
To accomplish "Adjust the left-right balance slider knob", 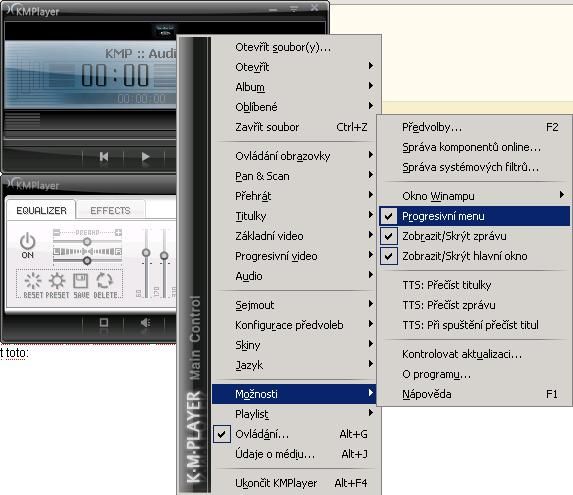I will point(87,260).
